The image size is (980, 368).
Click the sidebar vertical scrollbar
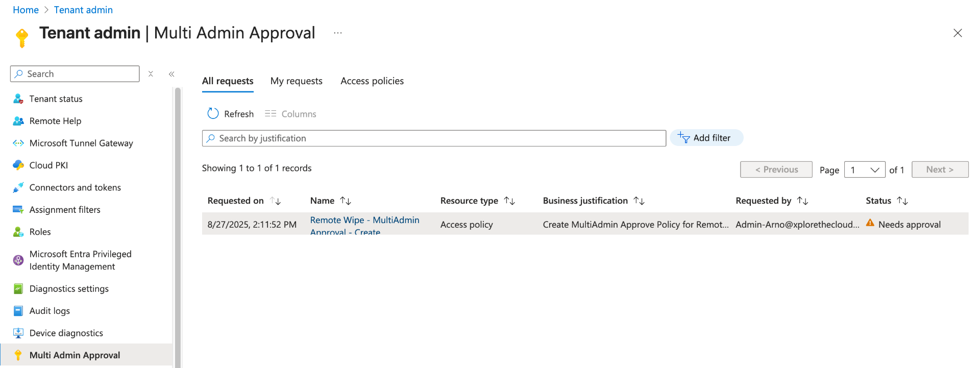point(178,225)
